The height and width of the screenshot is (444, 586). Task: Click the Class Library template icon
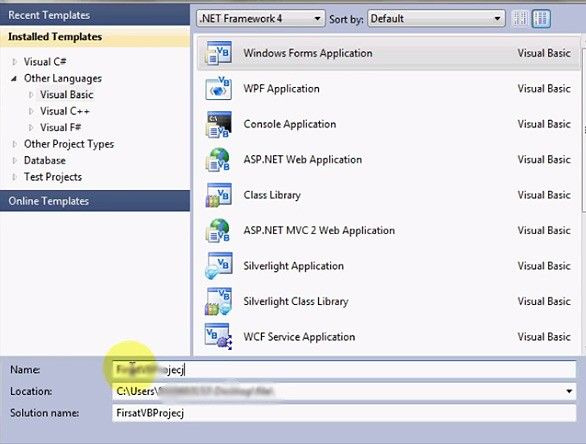pyautogui.click(x=218, y=195)
